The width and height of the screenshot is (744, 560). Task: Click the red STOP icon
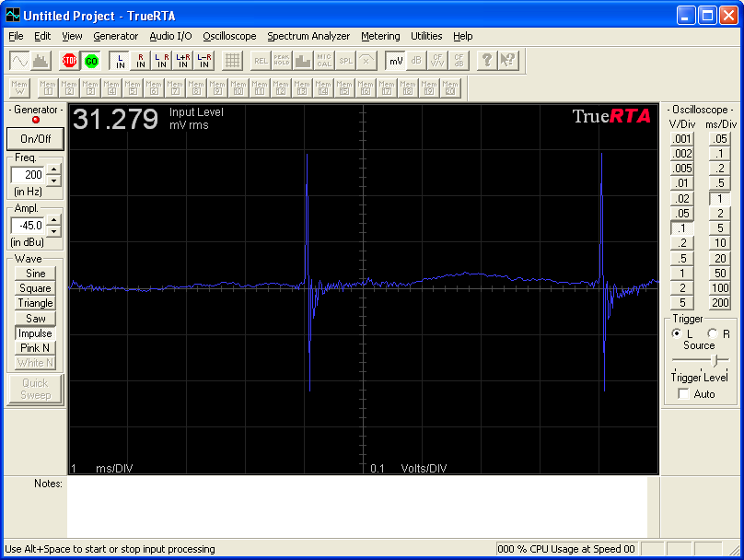click(69, 61)
